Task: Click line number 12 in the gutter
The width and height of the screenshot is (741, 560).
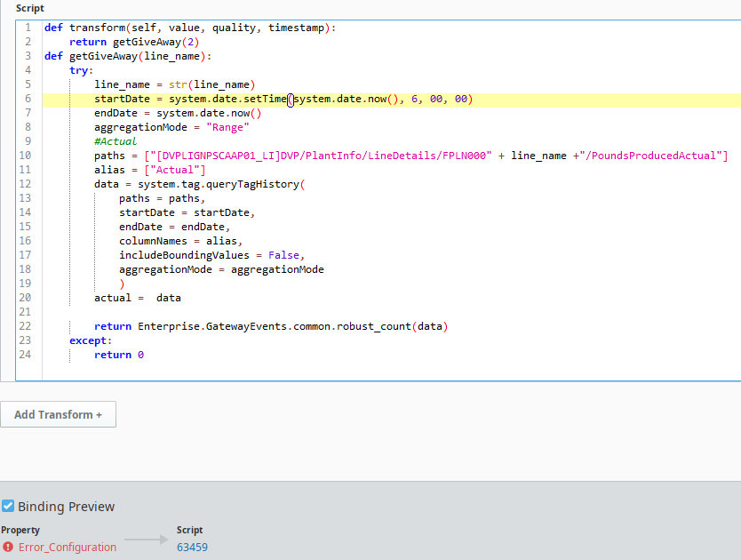Action: [x=25, y=183]
